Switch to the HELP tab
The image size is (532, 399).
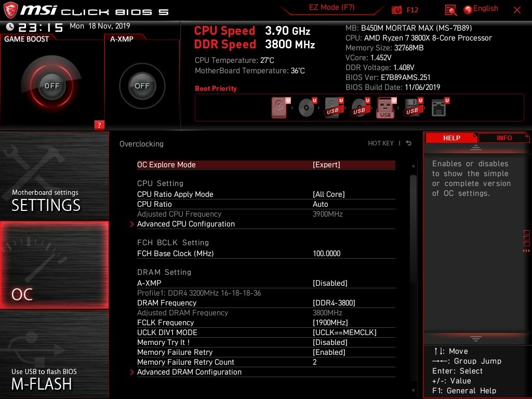451,138
